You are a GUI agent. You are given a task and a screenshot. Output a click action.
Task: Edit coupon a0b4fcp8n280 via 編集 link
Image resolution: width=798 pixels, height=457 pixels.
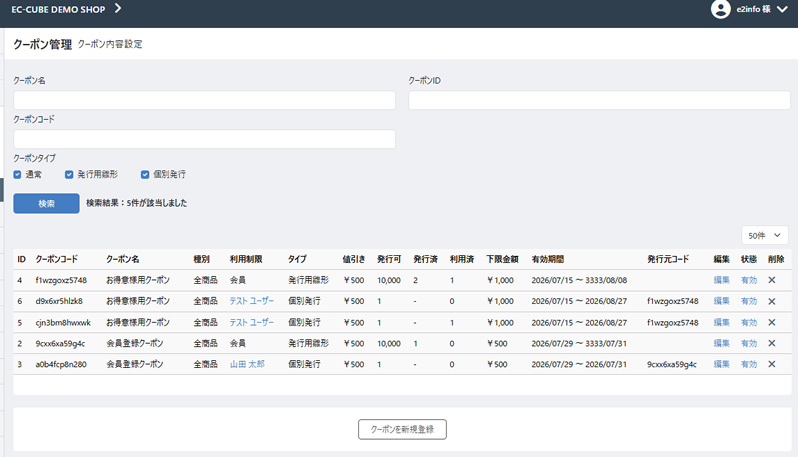click(721, 364)
